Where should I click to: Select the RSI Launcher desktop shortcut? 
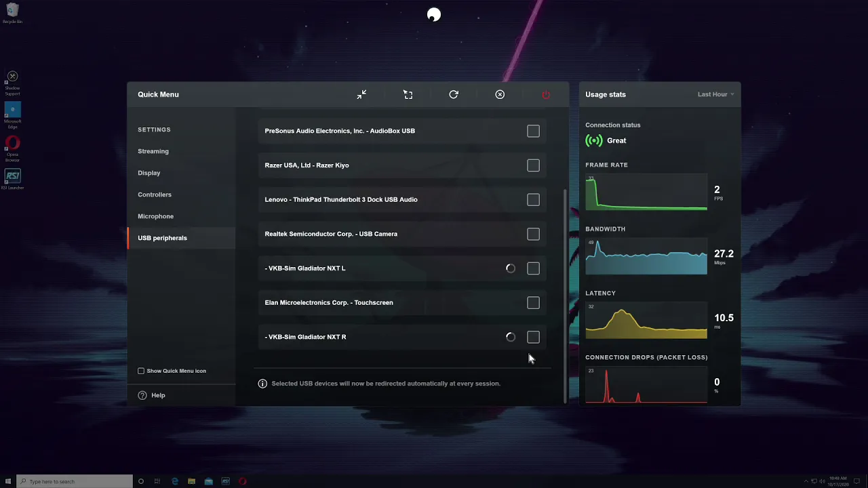coord(12,180)
